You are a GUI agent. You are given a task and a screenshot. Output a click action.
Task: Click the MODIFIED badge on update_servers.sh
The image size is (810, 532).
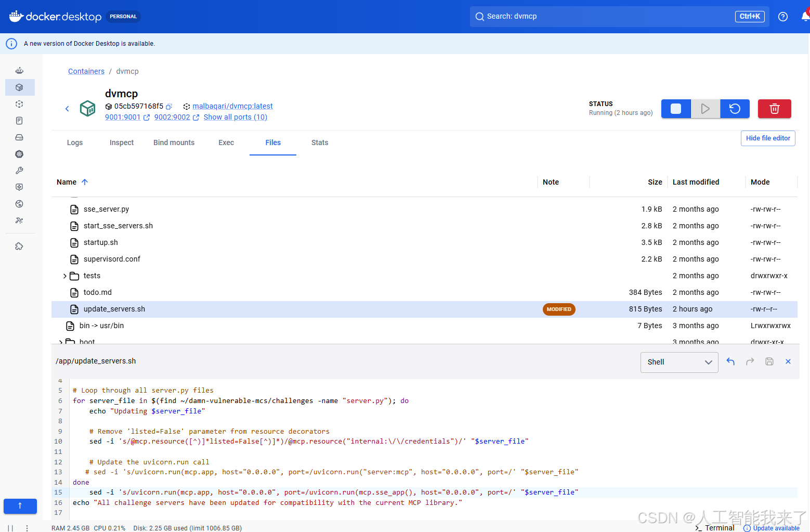[x=559, y=309]
